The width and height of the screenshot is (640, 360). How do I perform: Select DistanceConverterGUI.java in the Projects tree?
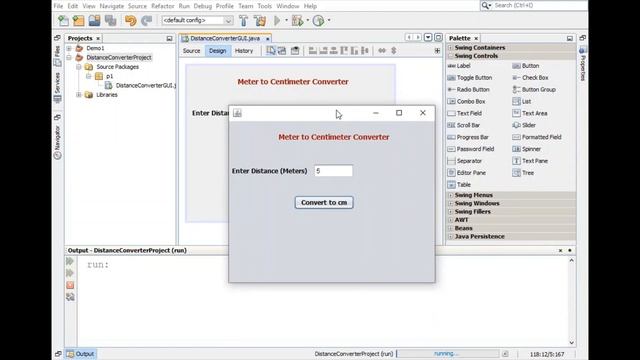(x=141, y=86)
